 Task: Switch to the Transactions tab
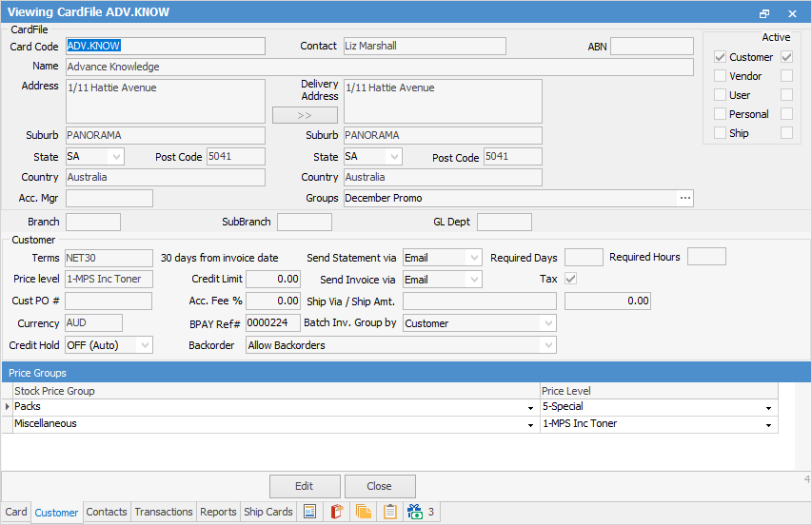tap(164, 512)
